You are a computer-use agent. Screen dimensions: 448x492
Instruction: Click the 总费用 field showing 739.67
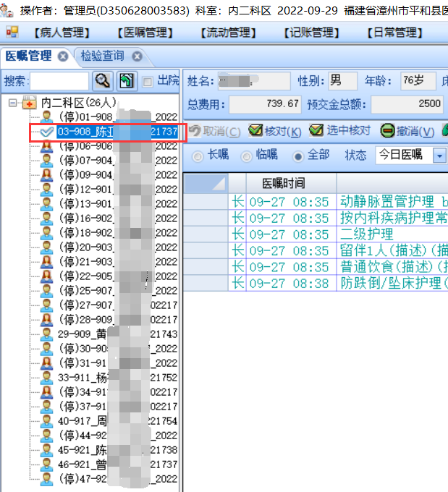(x=266, y=104)
